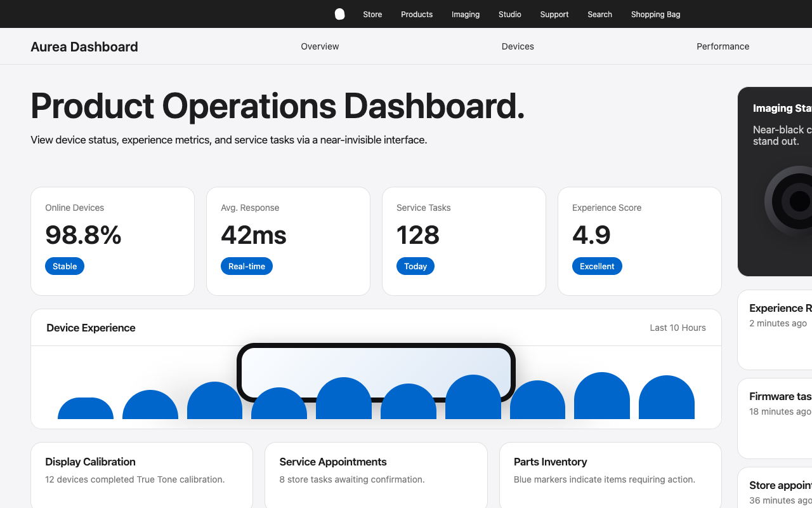Open the Store appointment activity item title
The height and width of the screenshot is (508, 812).
click(x=780, y=485)
